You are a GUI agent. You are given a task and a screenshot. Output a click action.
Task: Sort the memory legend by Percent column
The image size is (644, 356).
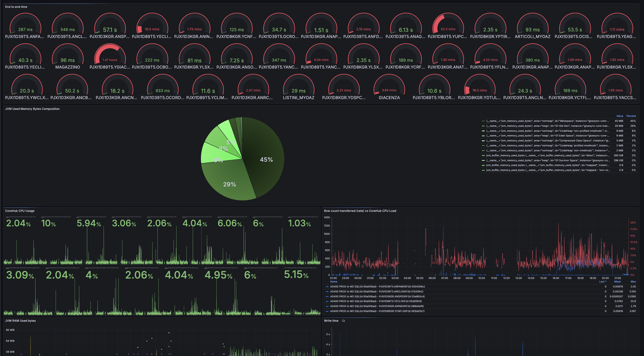pos(631,116)
